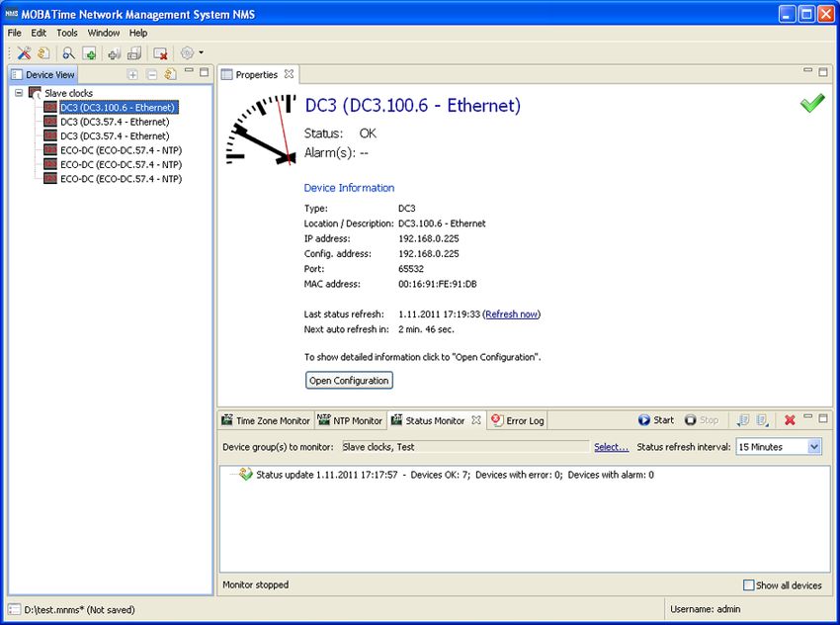Click the Open Configuration button
This screenshot has height=625, width=840.
(349, 381)
